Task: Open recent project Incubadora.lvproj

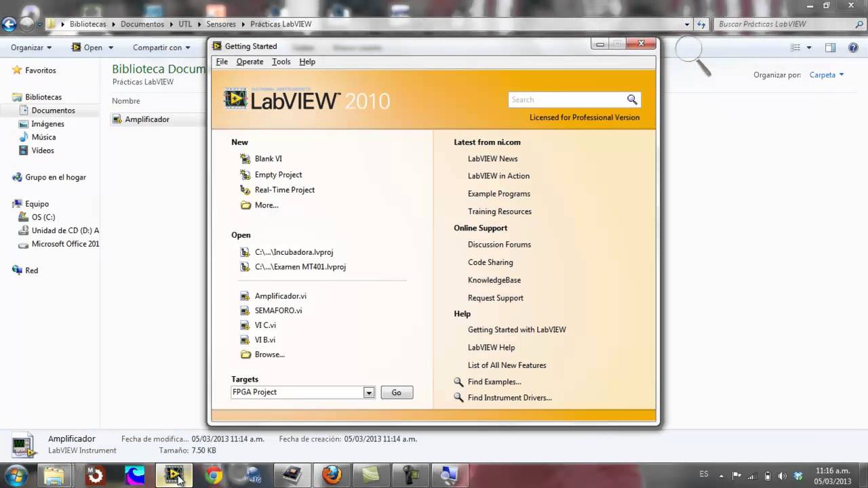Action: [x=294, y=252]
